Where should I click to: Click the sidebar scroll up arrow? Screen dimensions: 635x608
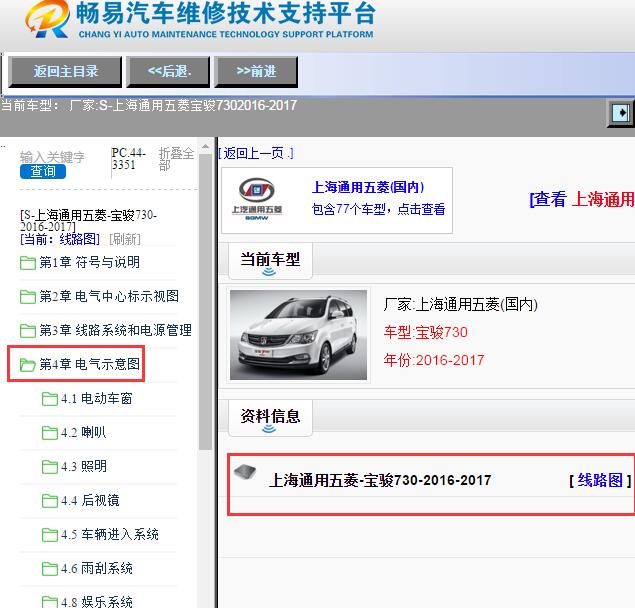205,146
